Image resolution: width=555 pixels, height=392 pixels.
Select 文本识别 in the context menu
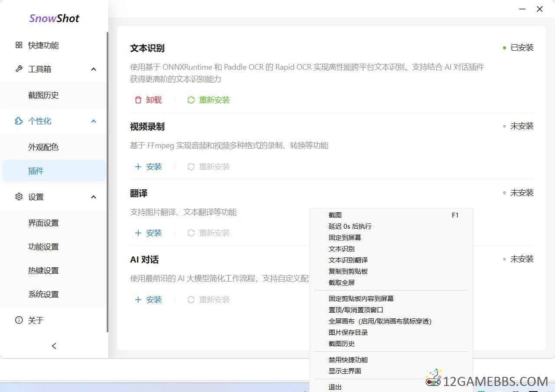(x=342, y=249)
